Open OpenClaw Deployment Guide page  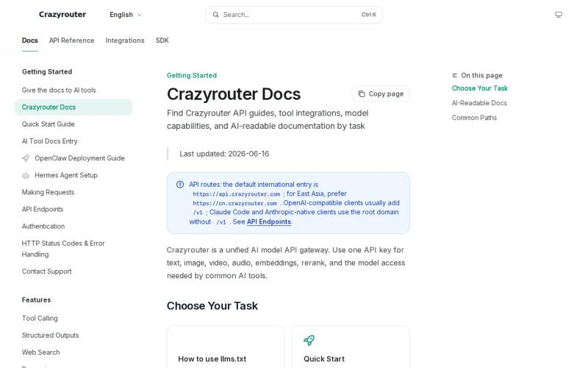[73, 158]
